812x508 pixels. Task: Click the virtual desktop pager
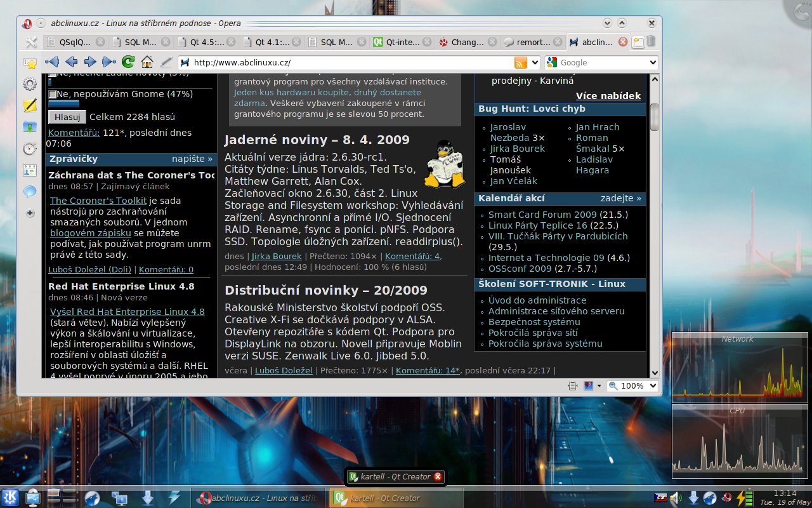62,498
